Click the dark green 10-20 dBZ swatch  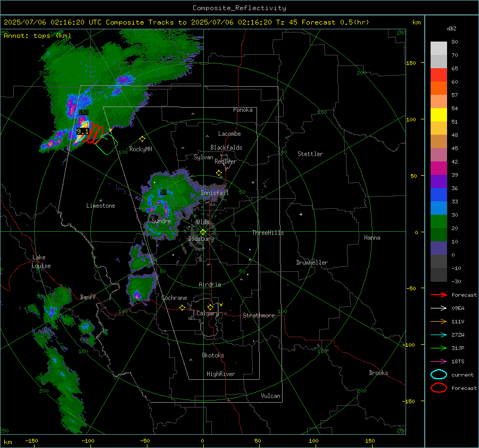[x=439, y=235]
